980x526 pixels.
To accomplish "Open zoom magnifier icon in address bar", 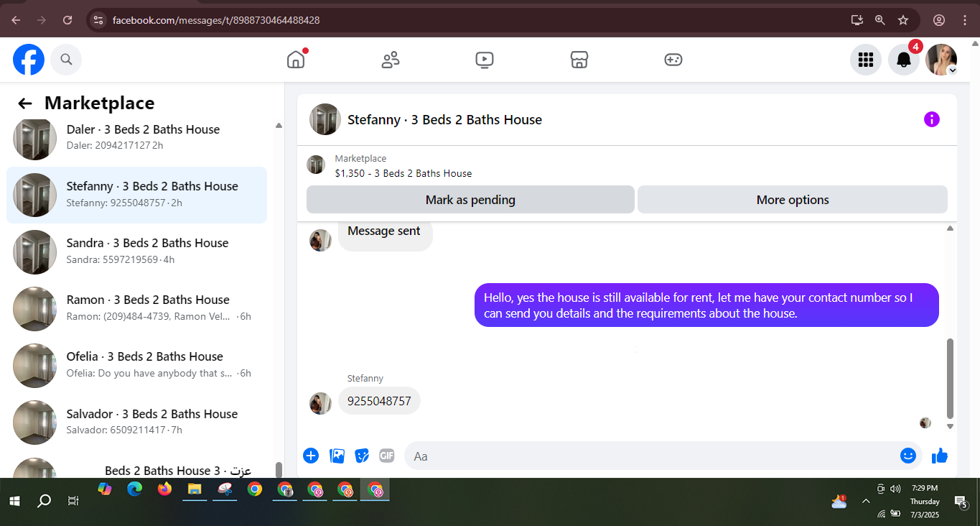I will (879, 20).
